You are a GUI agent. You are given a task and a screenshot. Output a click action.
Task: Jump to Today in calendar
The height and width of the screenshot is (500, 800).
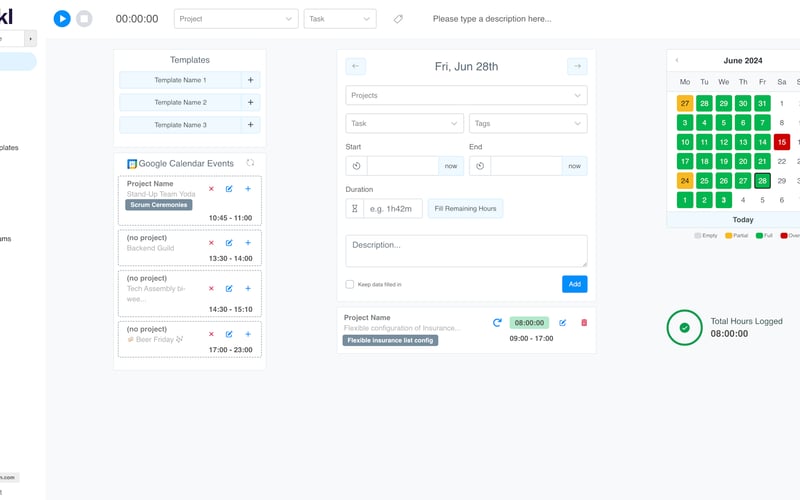(743, 220)
